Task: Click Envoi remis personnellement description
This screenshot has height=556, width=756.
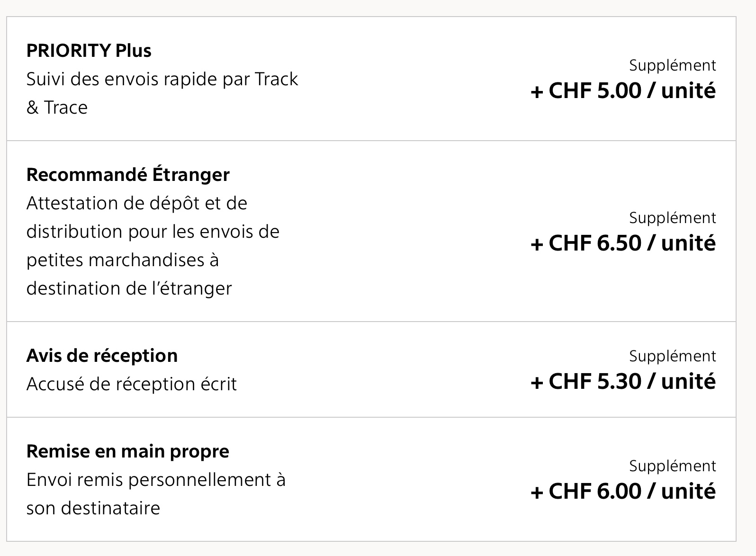Action: [x=156, y=494]
